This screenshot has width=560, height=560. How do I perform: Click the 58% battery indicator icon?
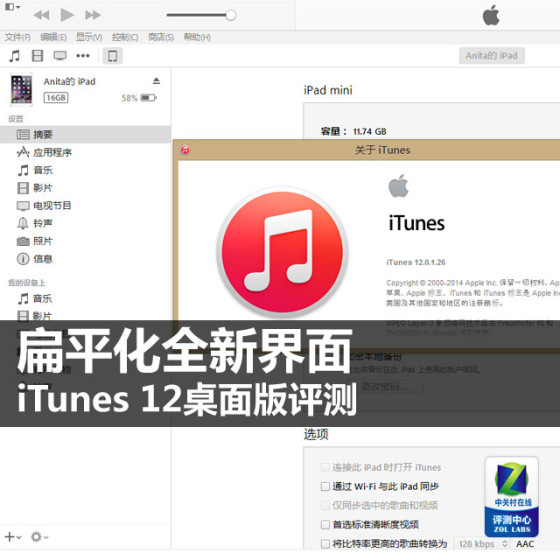pyautogui.click(x=149, y=98)
